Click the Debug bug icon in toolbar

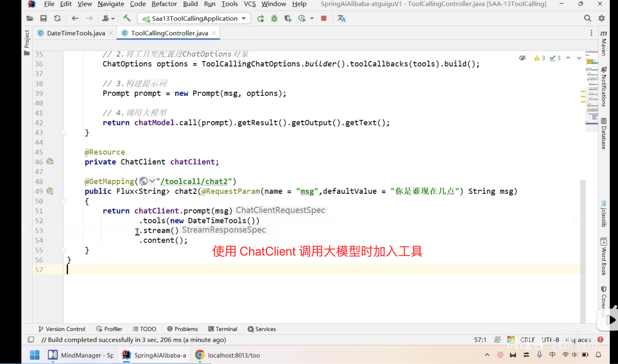(x=274, y=18)
